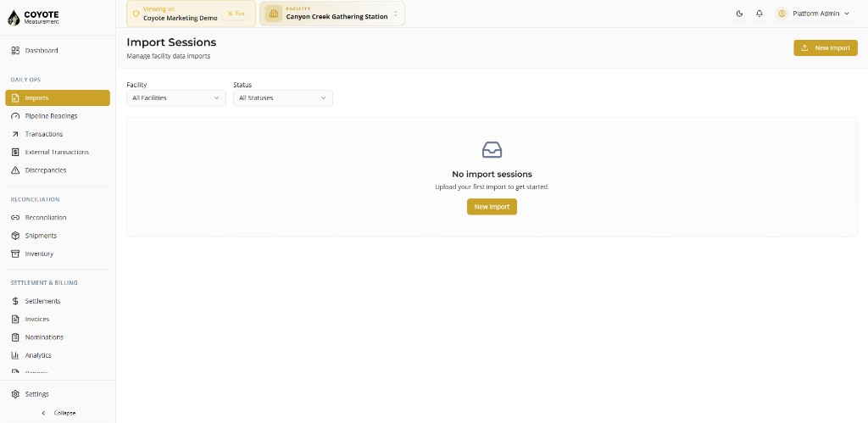Image resolution: width=868 pixels, height=423 pixels.
Task: Select Reconciliation in sidebar
Action: 58,218
